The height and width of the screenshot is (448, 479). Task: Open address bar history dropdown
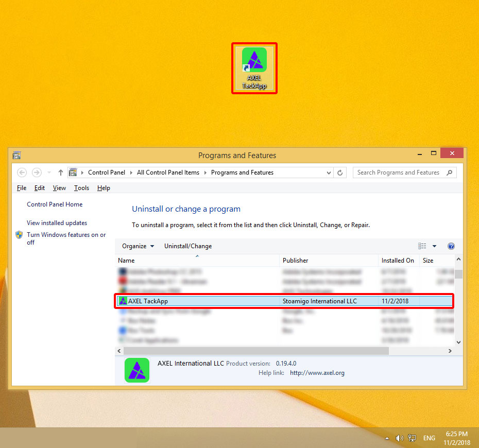click(x=329, y=173)
